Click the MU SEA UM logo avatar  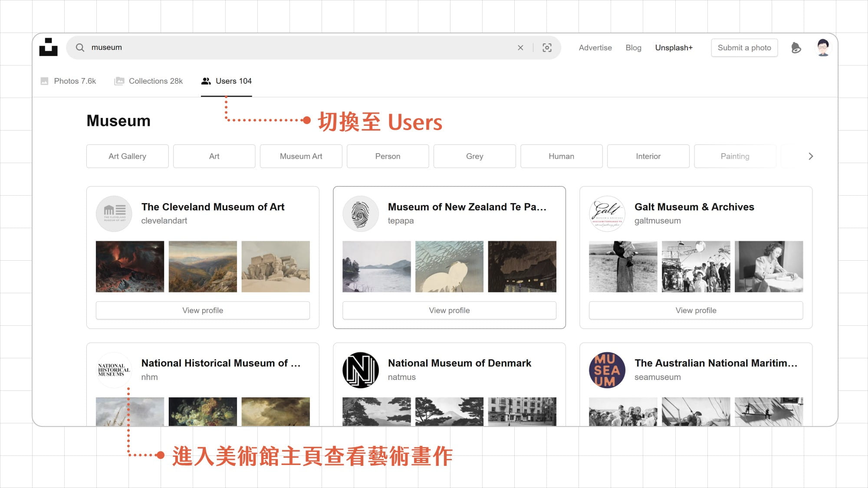[x=607, y=370]
